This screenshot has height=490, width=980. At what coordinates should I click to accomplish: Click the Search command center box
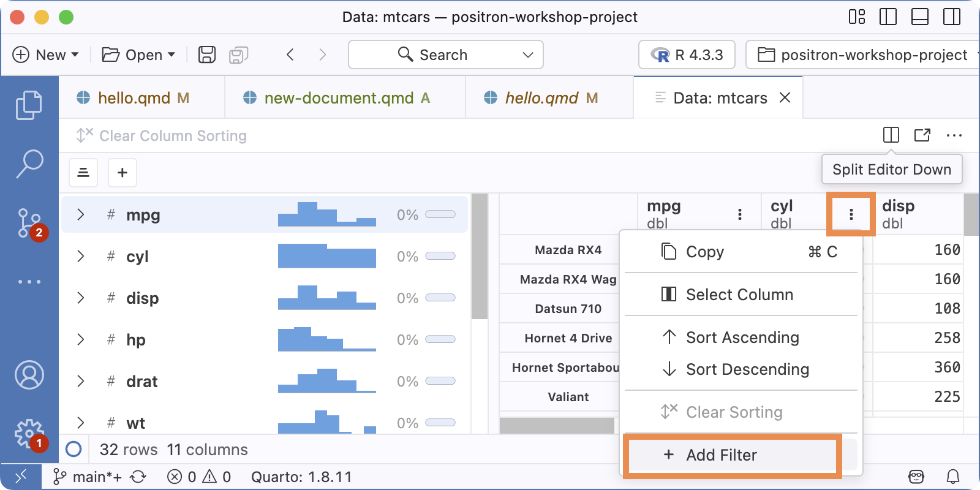(x=445, y=55)
